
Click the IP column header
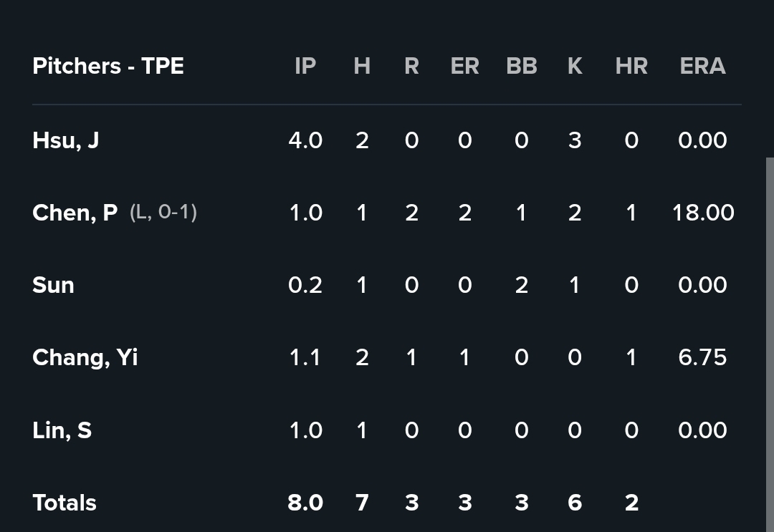point(305,66)
